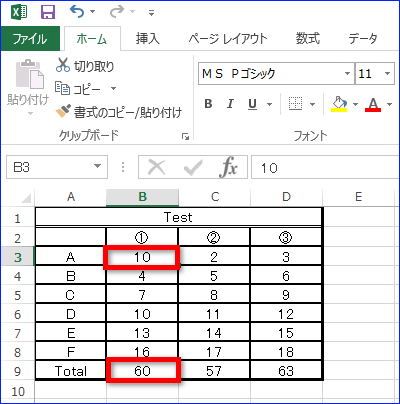Viewport: 400px width, 404px height.
Task: Switch to the 挿入 ribbon tab
Action: point(147,39)
